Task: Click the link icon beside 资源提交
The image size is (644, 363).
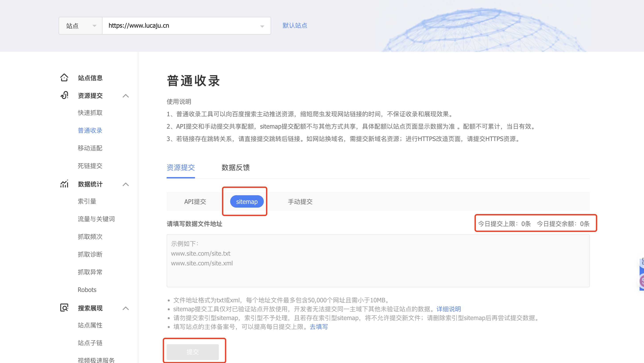Action: click(x=64, y=95)
